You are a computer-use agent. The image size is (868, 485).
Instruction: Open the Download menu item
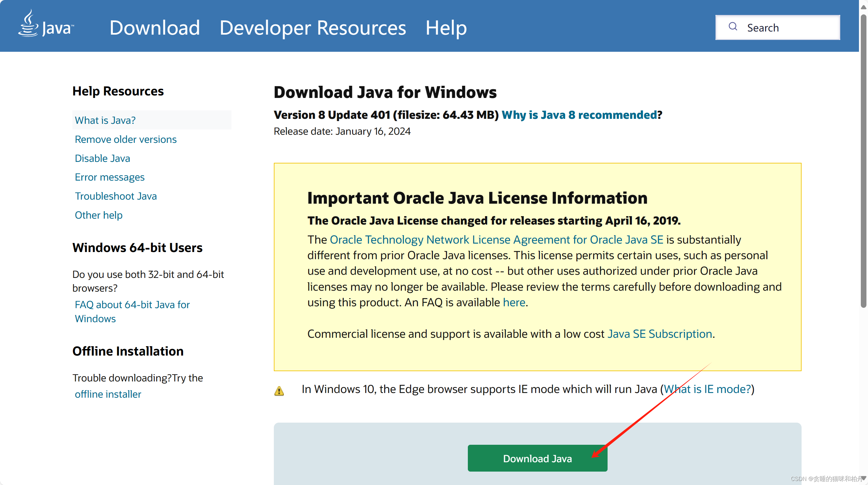point(155,28)
